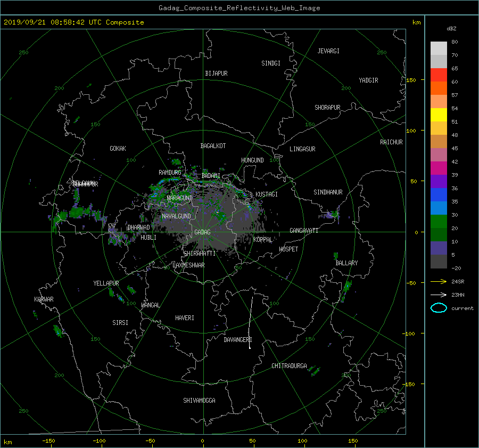Click the km unit label at bottom-left
479x448 pixels.
point(7,442)
